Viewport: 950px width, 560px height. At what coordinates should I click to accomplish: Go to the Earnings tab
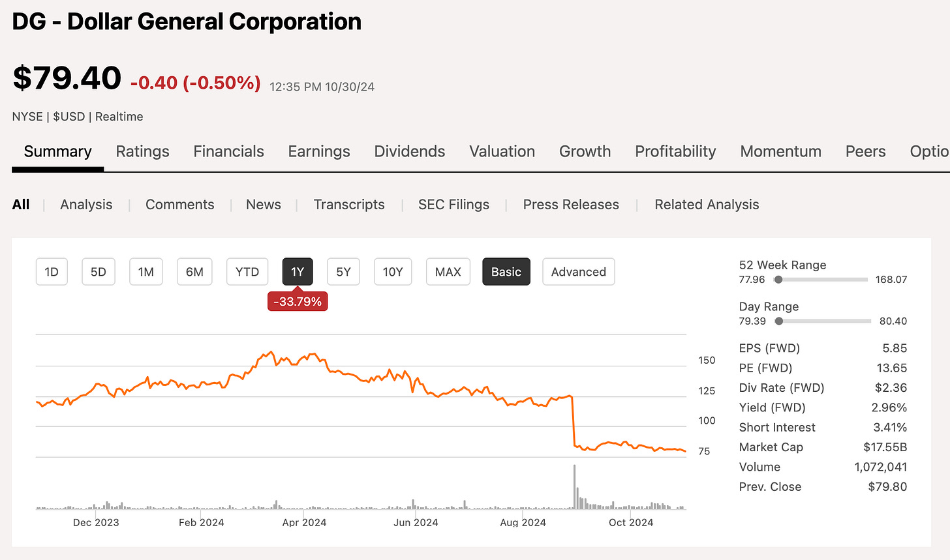coord(319,152)
